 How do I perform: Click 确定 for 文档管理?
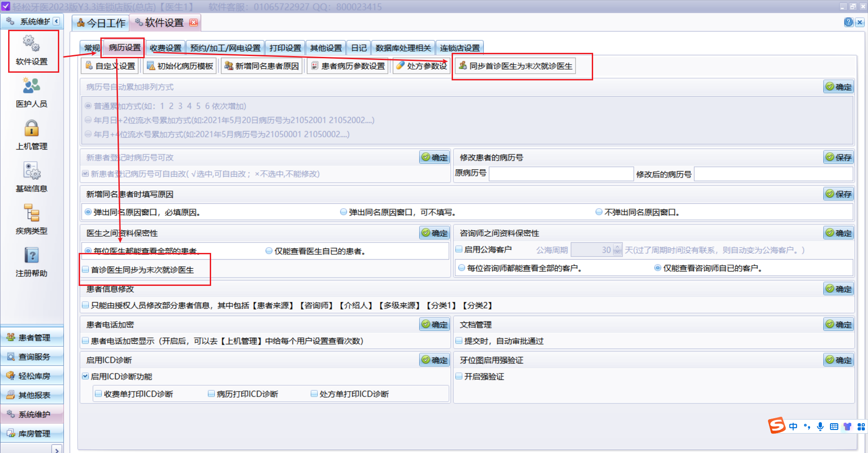coord(839,324)
